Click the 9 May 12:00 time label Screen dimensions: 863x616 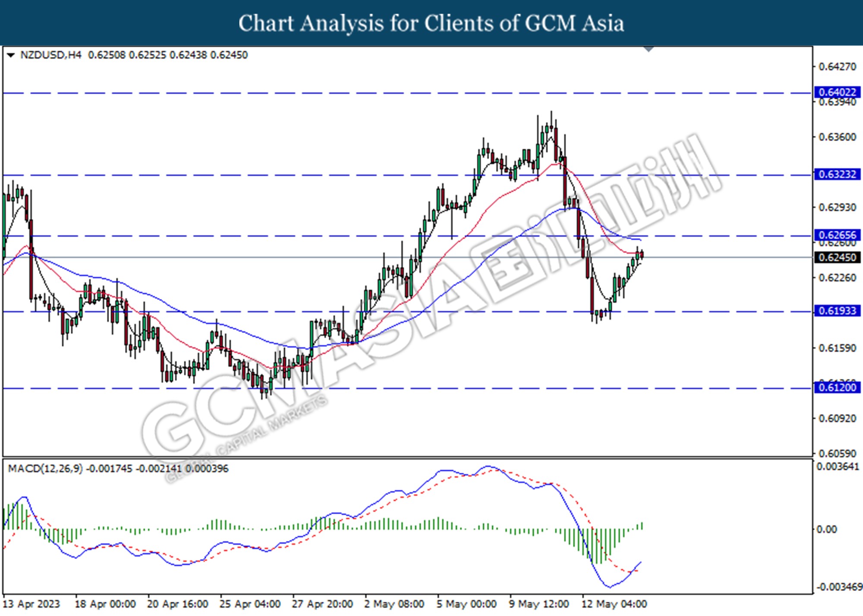click(x=539, y=604)
